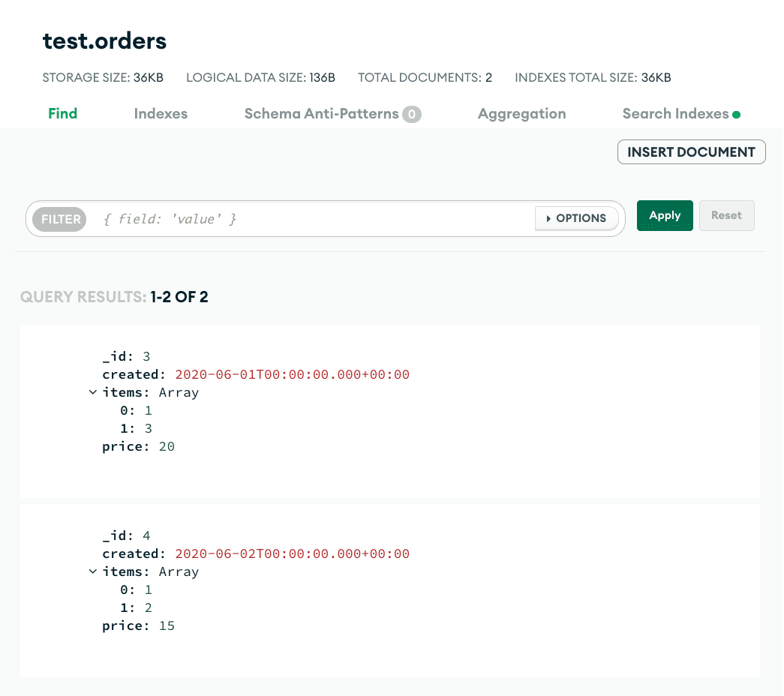This screenshot has width=784, height=696.
Task: Click the price value 15
Action: click(x=167, y=625)
